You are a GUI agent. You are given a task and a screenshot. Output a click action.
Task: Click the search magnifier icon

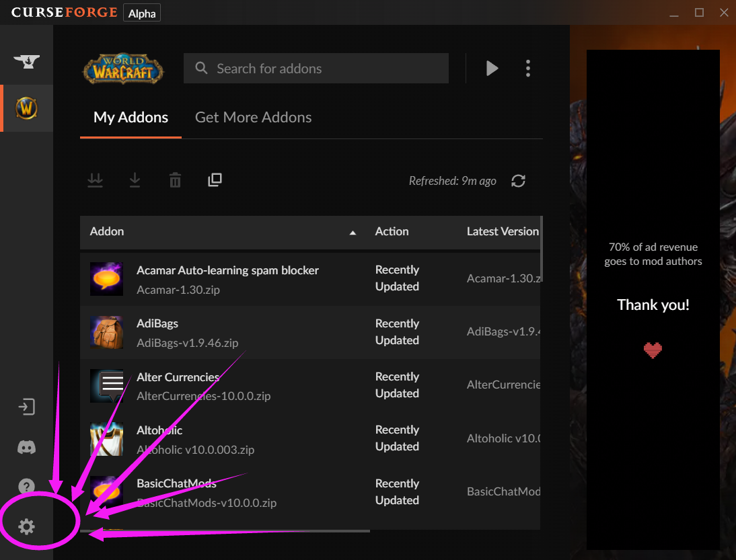click(201, 68)
